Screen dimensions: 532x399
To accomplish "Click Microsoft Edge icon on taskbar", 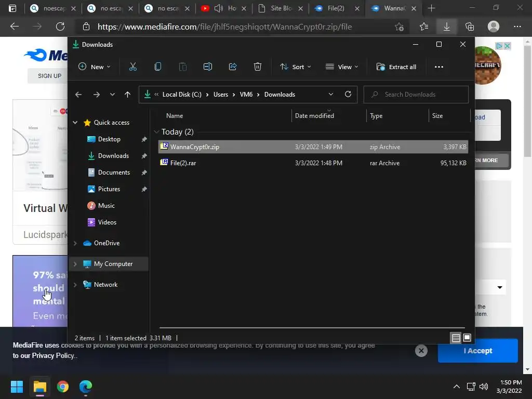I will point(86,387).
